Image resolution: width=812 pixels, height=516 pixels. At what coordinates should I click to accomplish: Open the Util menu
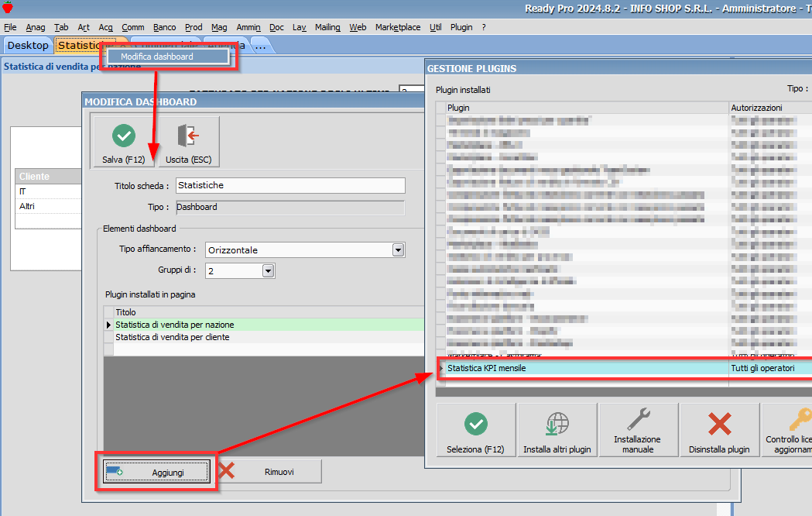[436, 27]
